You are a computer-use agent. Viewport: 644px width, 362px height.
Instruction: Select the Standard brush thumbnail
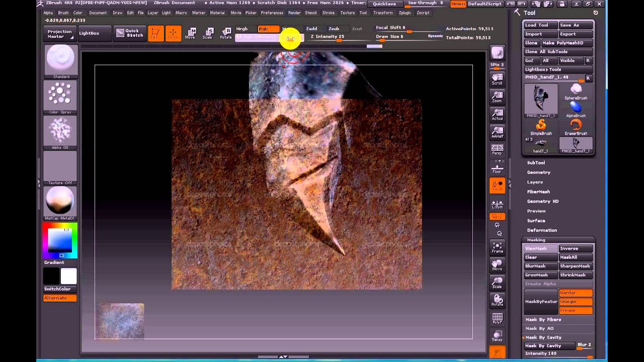60,61
